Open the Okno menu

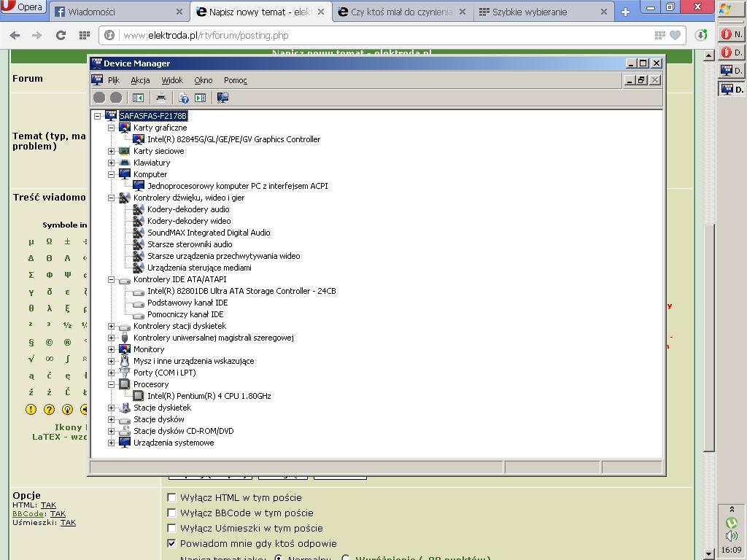click(x=203, y=80)
